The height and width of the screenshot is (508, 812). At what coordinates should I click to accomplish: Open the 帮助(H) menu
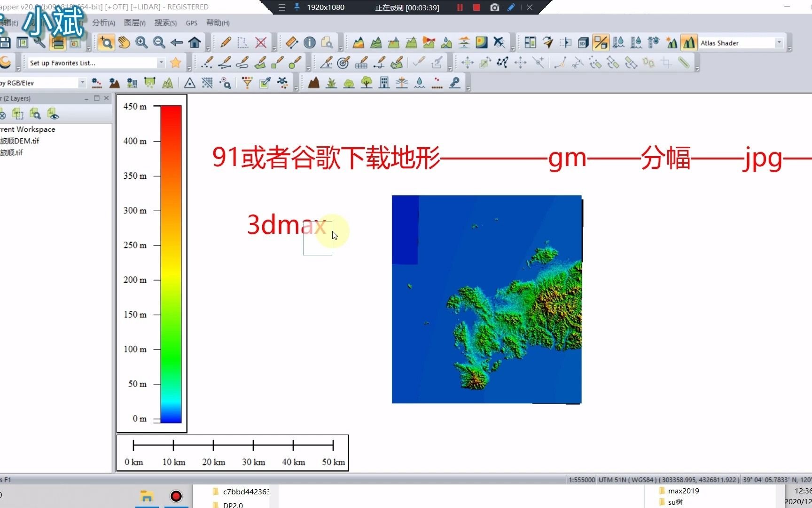coord(218,23)
